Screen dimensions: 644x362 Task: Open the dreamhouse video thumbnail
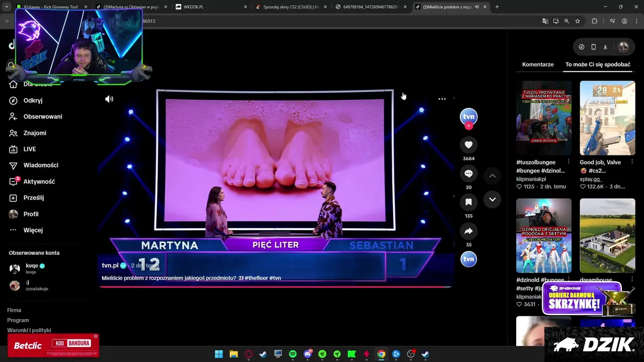pyautogui.click(x=607, y=236)
